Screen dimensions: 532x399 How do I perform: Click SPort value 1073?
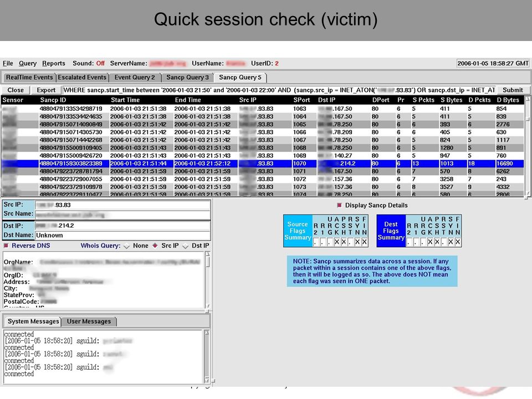(300, 187)
